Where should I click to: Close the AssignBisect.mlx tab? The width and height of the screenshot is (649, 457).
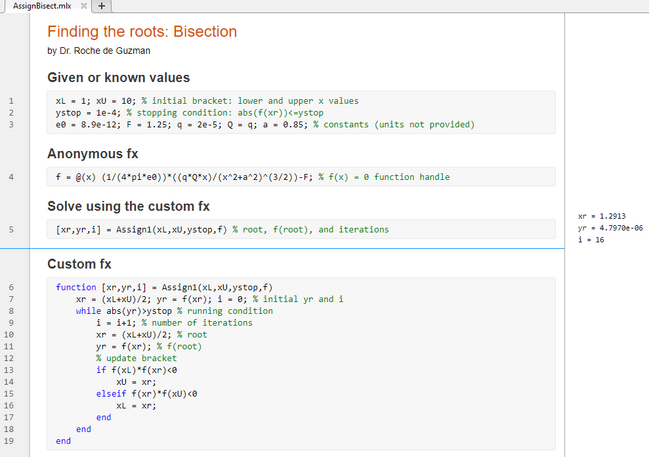pyautogui.click(x=84, y=7)
